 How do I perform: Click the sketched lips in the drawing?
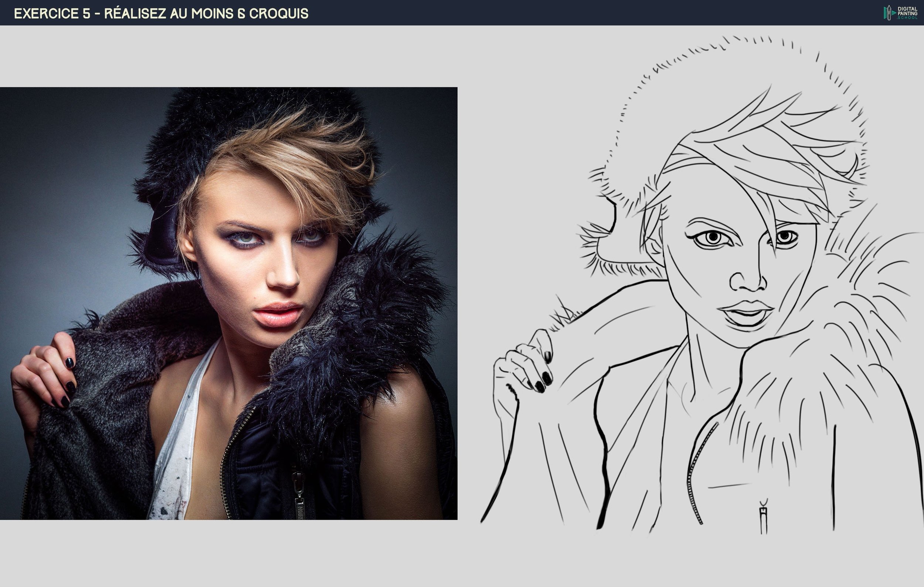coord(746,312)
